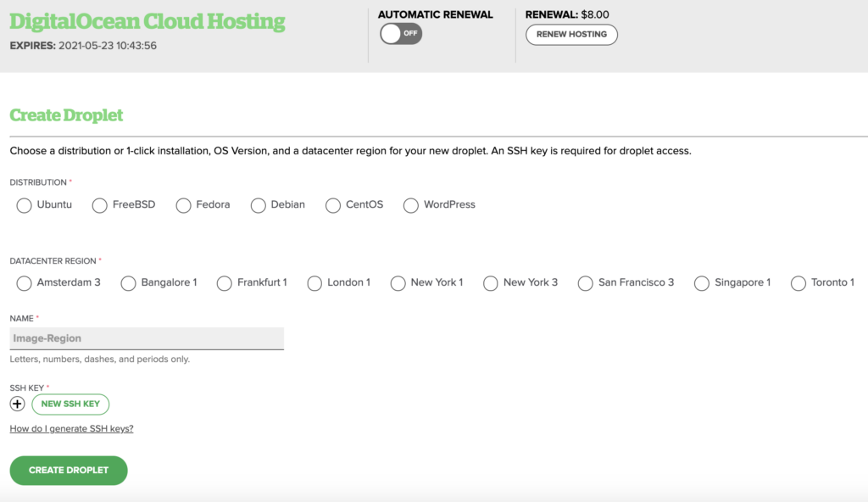Select the Toronto 1 datacenter
This screenshot has width=868, height=502.
pyautogui.click(x=798, y=283)
